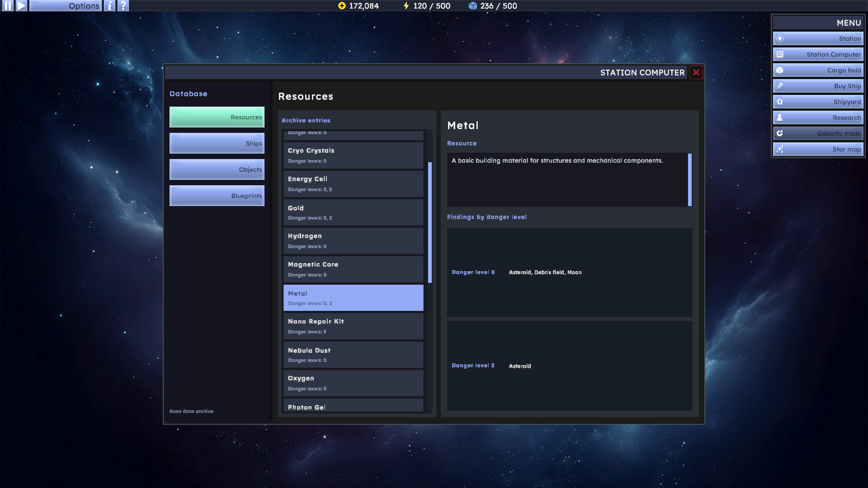The width and height of the screenshot is (868, 488).
Task: Click the question mark help icon
Action: (123, 6)
